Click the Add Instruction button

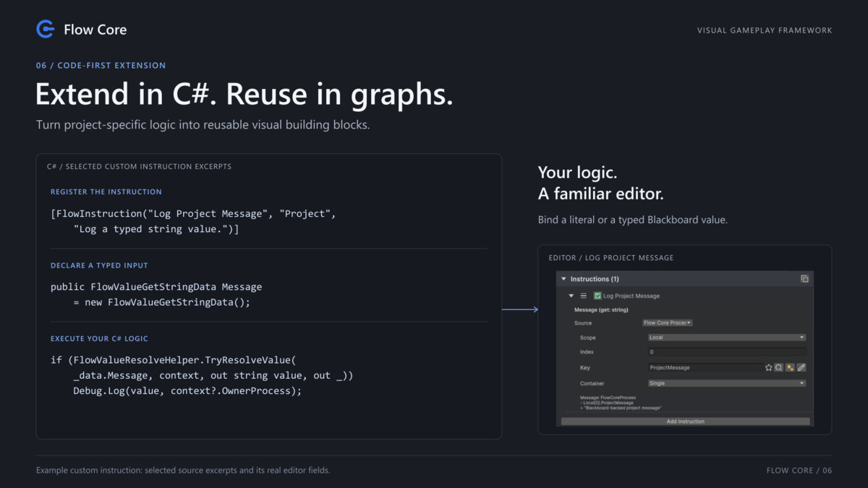point(686,421)
